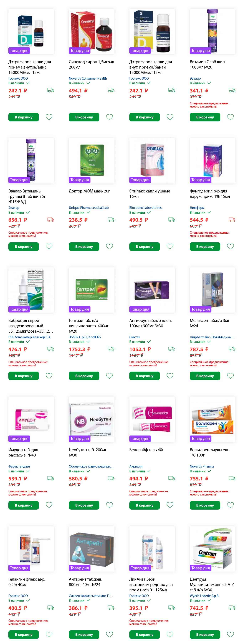This screenshot has height=644, width=248.
Task: Click delivery icon for Фунгодерил р-р
Action: coord(232,220)
